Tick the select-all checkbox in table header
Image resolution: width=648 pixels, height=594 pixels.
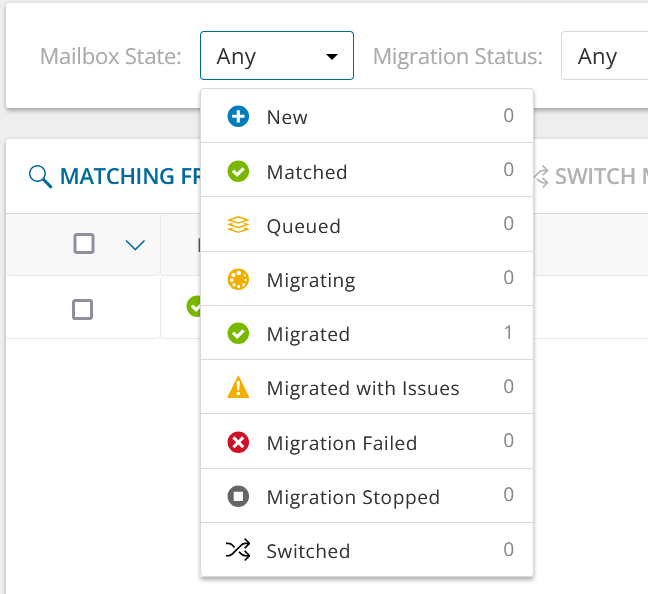(84, 244)
